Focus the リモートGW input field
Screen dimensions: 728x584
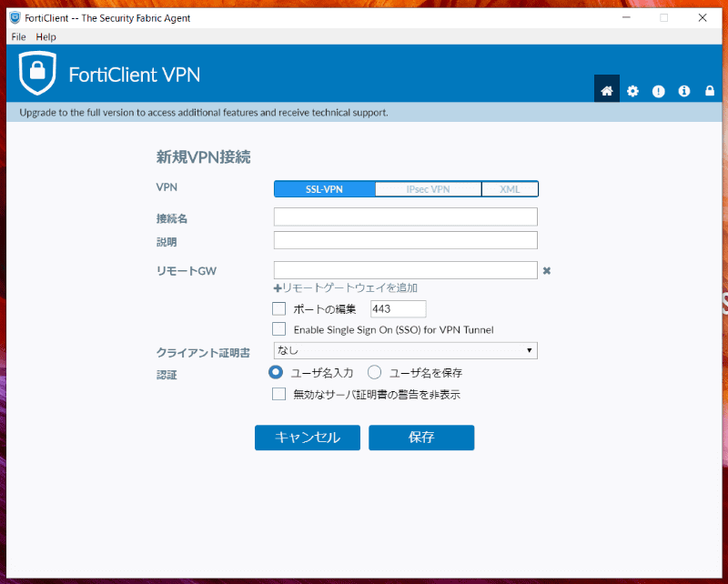(x=405, y=270)
